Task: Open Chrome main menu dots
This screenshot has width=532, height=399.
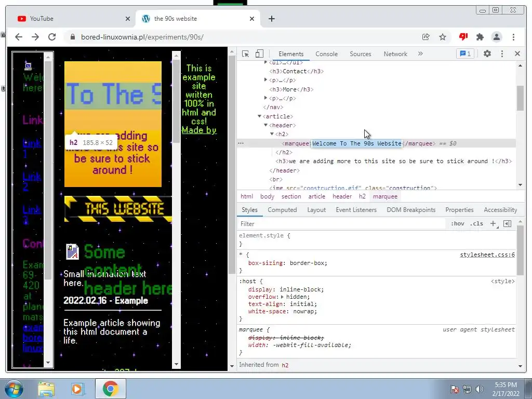Action: tap(513, 37)
